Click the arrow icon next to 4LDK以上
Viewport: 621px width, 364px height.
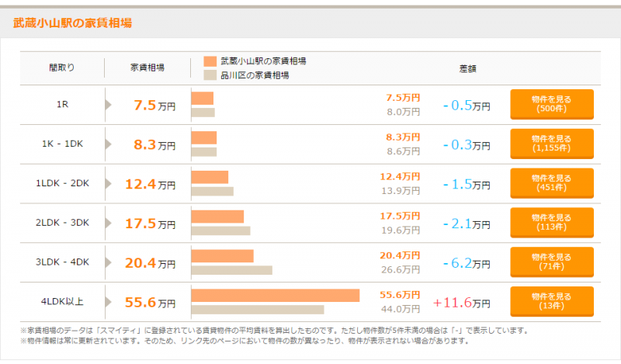click(x=109, y=303)
